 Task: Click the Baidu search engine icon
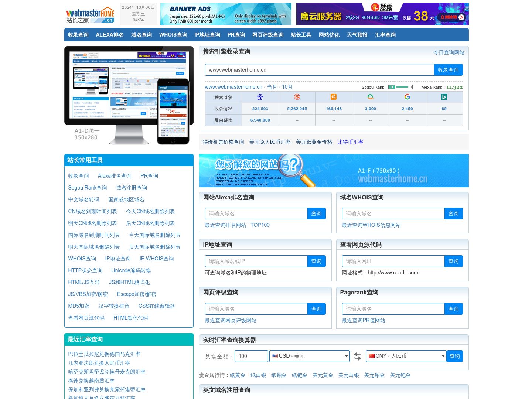(260, 97)
